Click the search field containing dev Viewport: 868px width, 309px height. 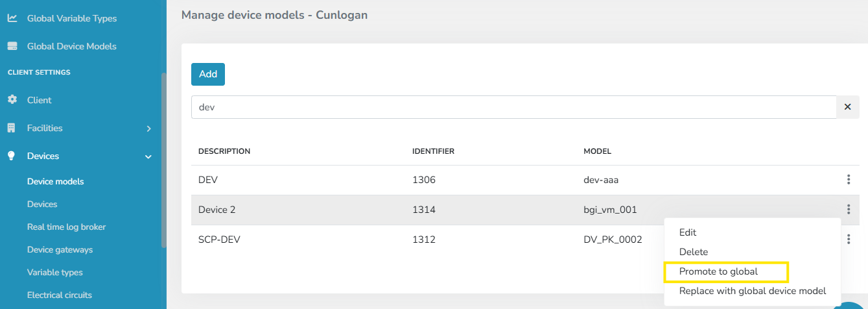click(x=512, y=107)
